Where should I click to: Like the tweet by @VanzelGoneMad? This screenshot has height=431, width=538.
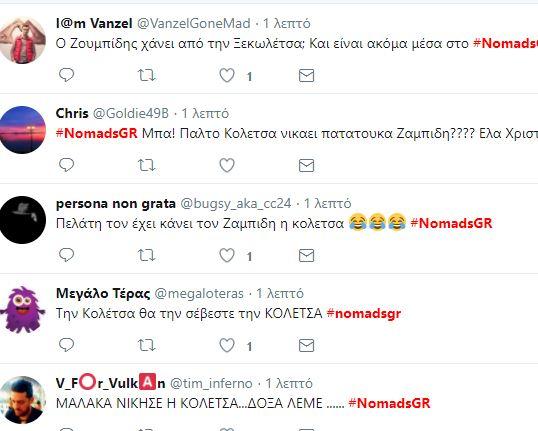point(227,75)
